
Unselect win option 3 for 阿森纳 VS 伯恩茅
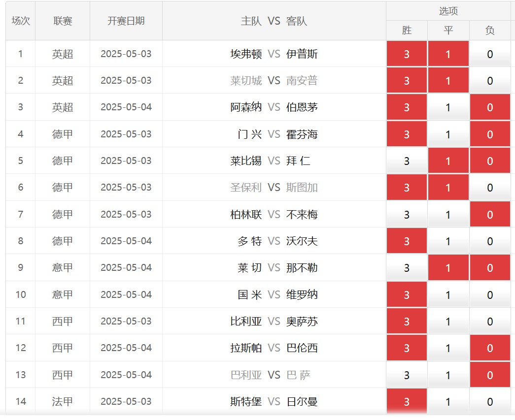point(407,107)
